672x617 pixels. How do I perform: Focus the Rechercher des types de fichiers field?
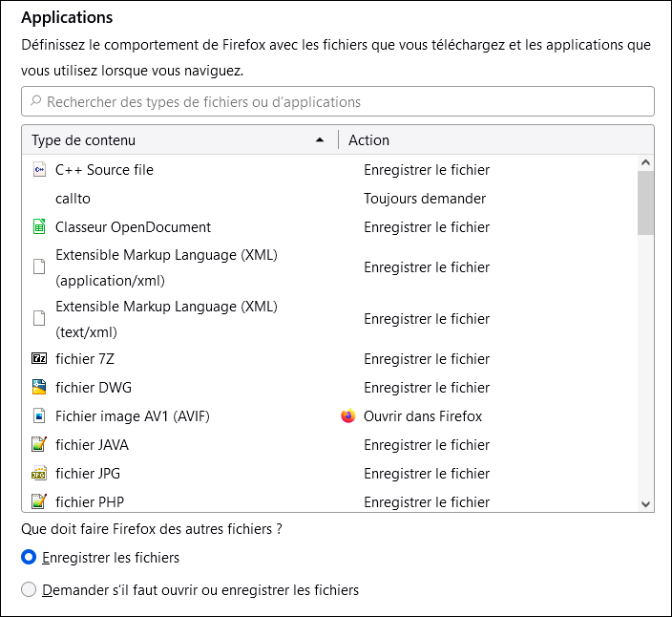(x=338, y=101)
